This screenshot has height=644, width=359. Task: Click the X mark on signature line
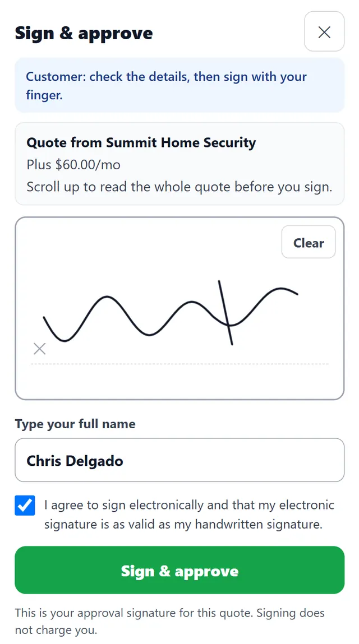[x=39, y=349]
